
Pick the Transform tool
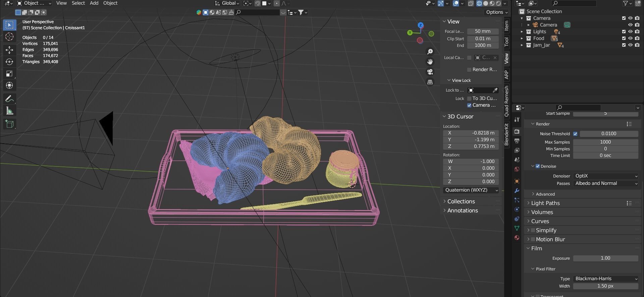point(9,85)
